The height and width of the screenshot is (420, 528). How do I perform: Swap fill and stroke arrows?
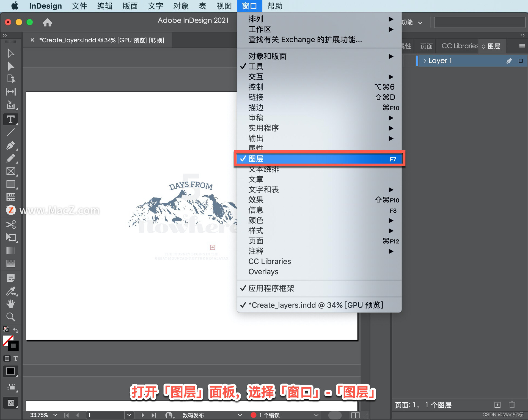(16, 330)
